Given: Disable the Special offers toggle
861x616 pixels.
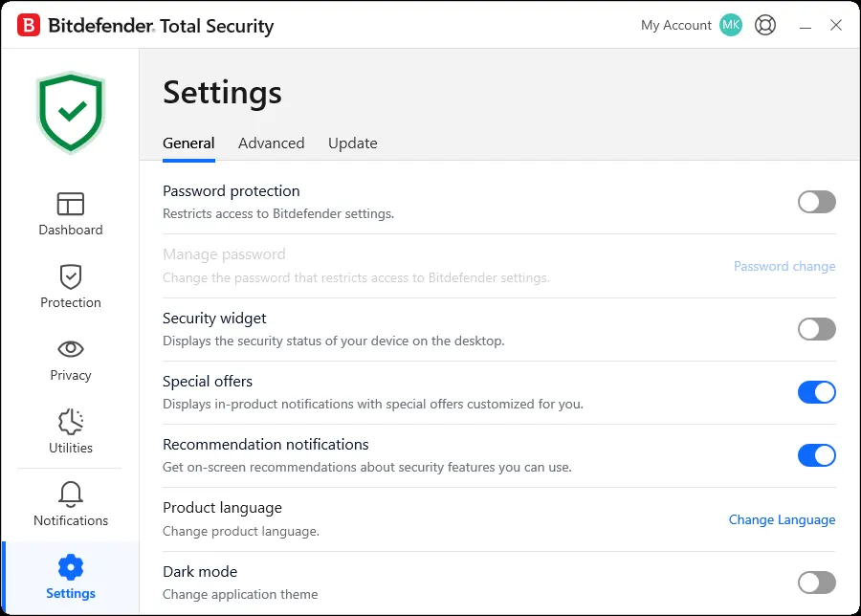Looking at the screenshot, I should click(x=817, y=392).
